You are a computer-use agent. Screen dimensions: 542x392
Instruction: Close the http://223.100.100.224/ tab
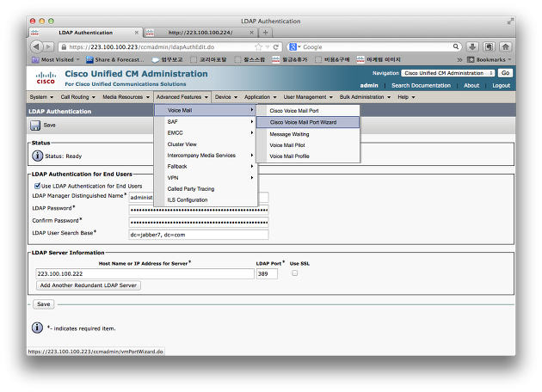pyautogui.click(x=251, y=33)
